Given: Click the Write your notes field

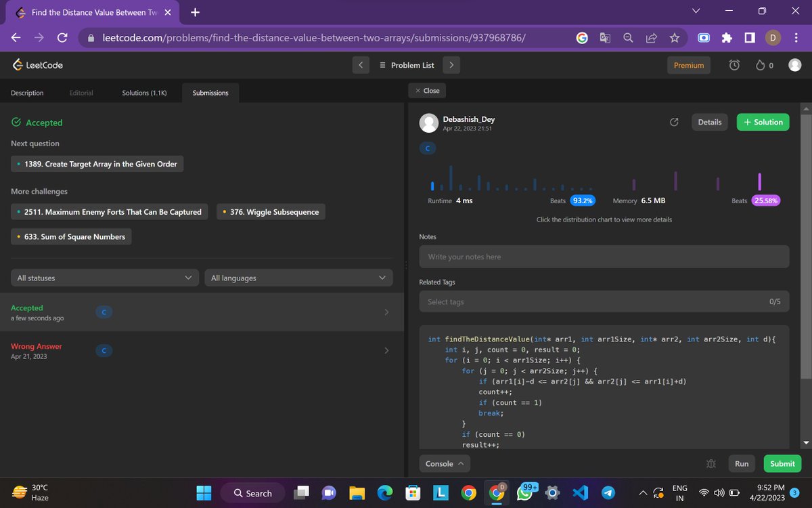Looking at the screenshot, I should point(604,257).
